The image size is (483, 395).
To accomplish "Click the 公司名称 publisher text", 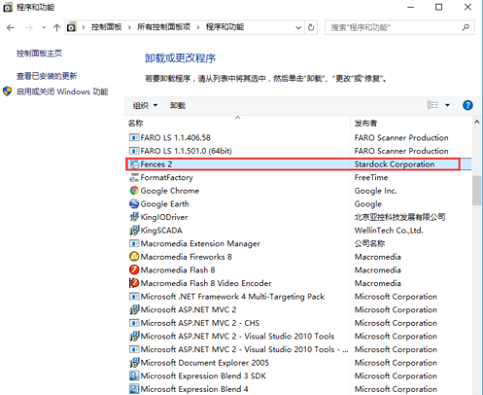I will coord(370,243).
